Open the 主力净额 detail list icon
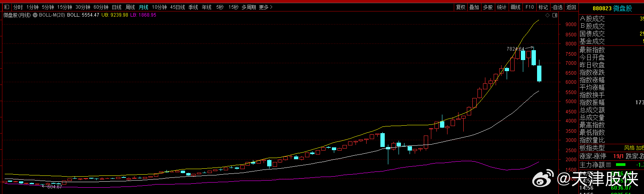 point(608,165)
